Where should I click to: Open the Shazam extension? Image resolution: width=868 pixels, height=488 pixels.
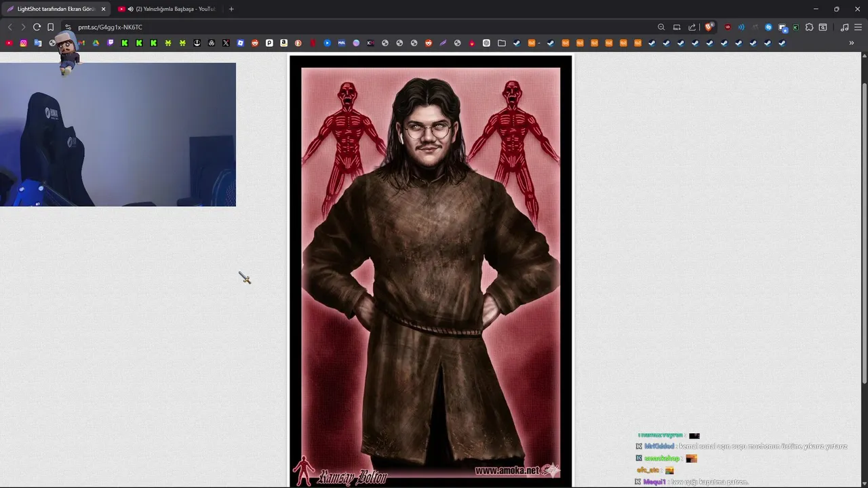pos(768,27)
